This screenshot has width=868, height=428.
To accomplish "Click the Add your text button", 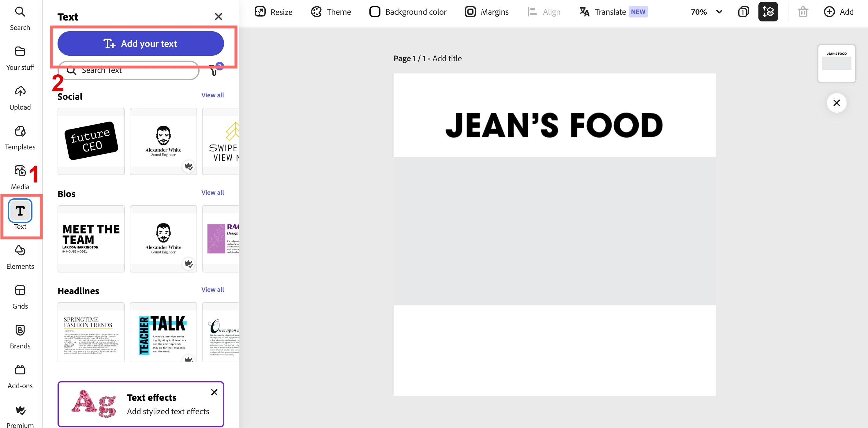I will coord(140,43).
